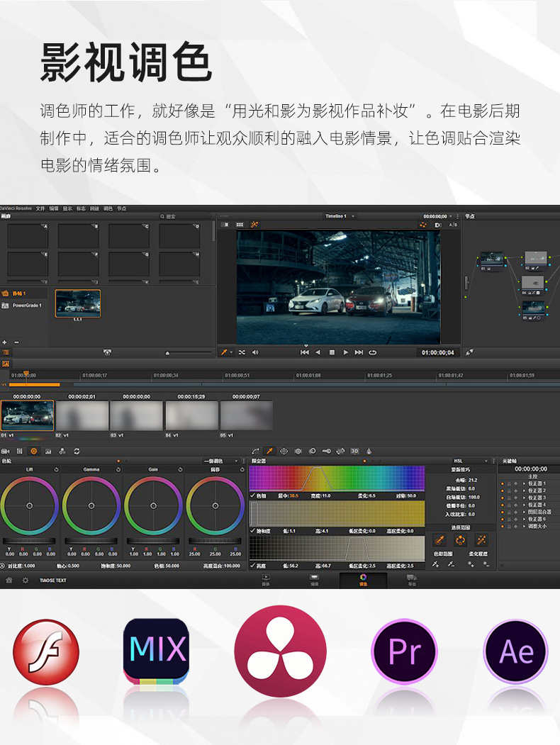Click the add softness plus icon
The width and height of the screenshot is (560, 745).
coord(471,564)
